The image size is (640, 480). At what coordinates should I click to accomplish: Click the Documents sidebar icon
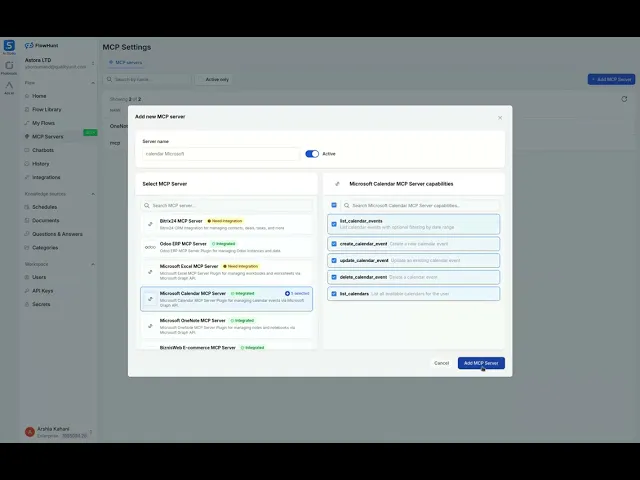(x=27, y=220)
